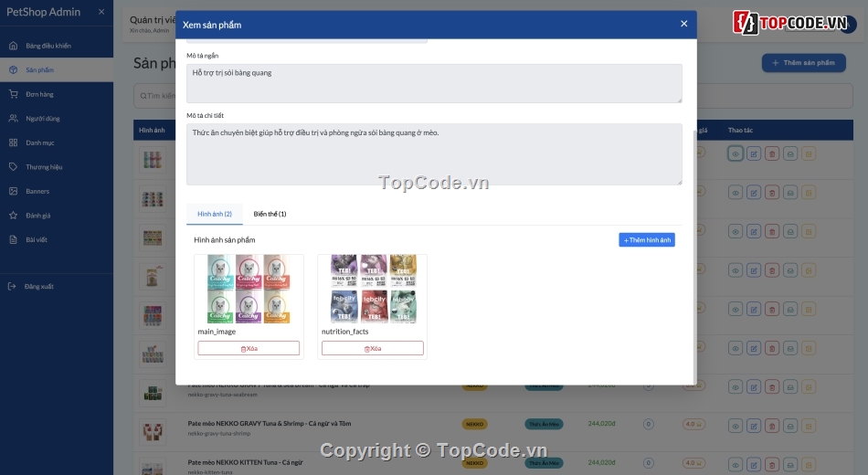Viewport: 868px width, 475px height.
Task: Click trash icon in first product row
Action: (772, 153)
